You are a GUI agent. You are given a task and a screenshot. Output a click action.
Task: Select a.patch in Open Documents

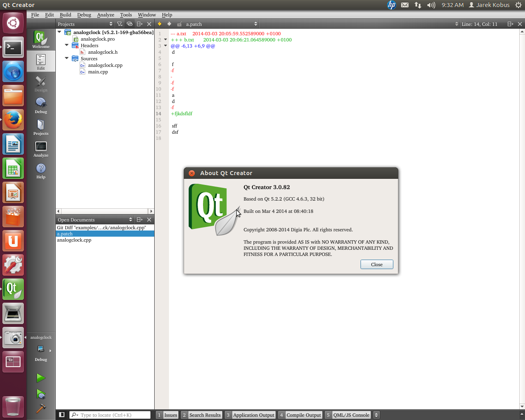[x=105, y=234]
